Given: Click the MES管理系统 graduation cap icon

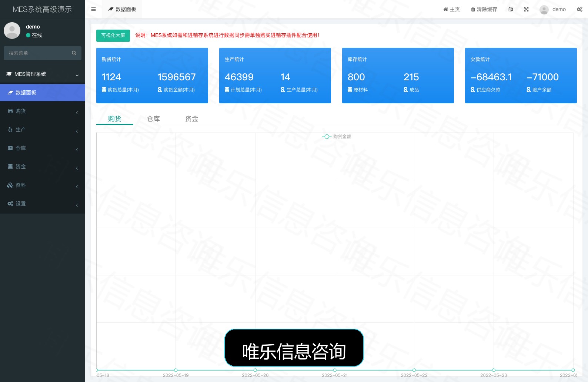Looking at the screenshot, I should pyautogui.click(x=9, y=74).
